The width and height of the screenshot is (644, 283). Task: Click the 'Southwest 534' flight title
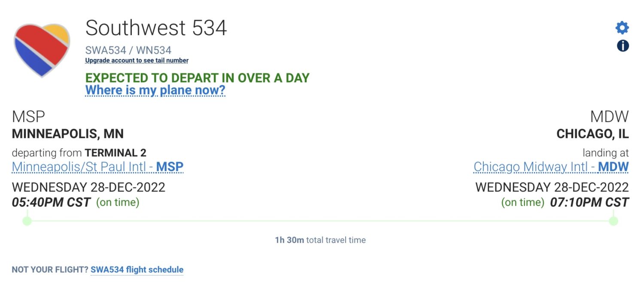[156, 28]
